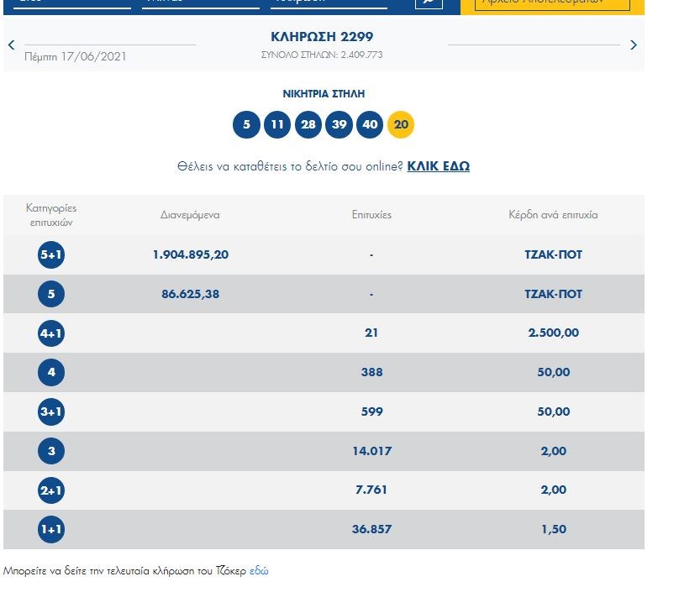Image resolution: width=700 pixels, height=608 pixels.
Task: Click winning number ball 40
Action: point(370,125)
